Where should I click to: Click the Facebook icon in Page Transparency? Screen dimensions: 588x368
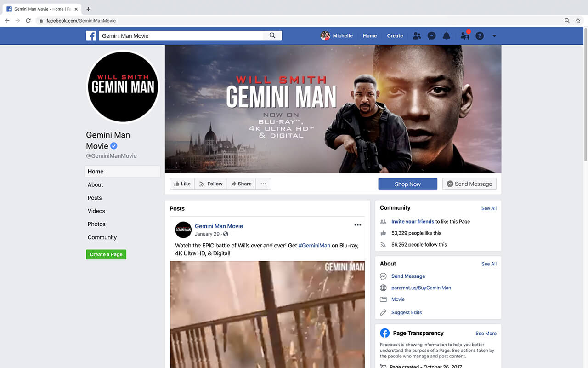[384, 333]
